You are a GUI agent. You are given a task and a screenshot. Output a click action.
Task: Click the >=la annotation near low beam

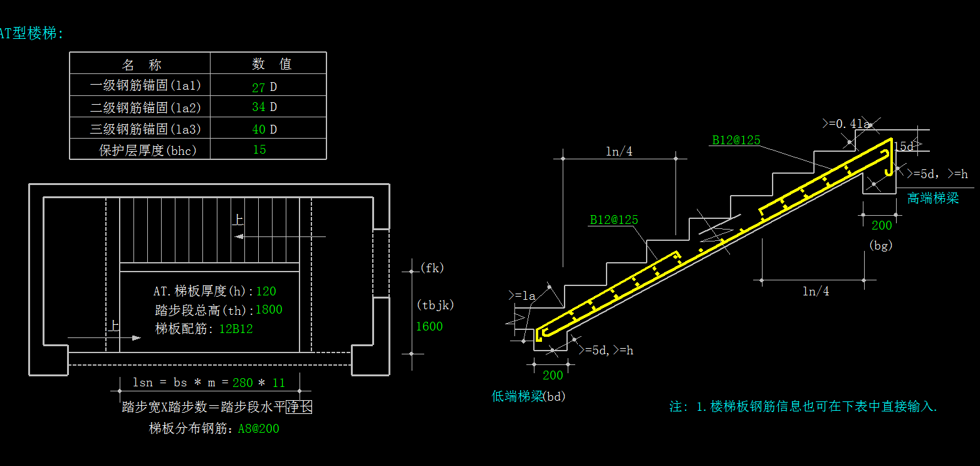[x=522, y=295]
